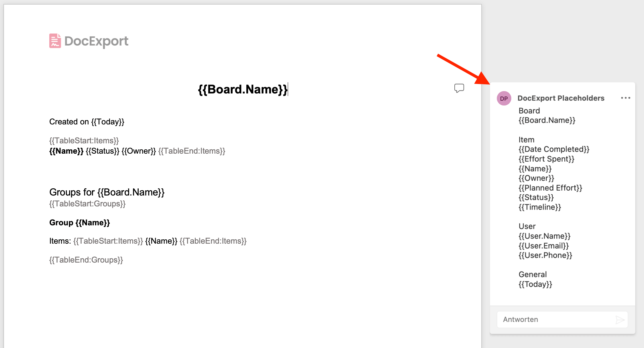Click the {{Board.Name}} document title
644x348 pixels.
[x=243, y=89]
